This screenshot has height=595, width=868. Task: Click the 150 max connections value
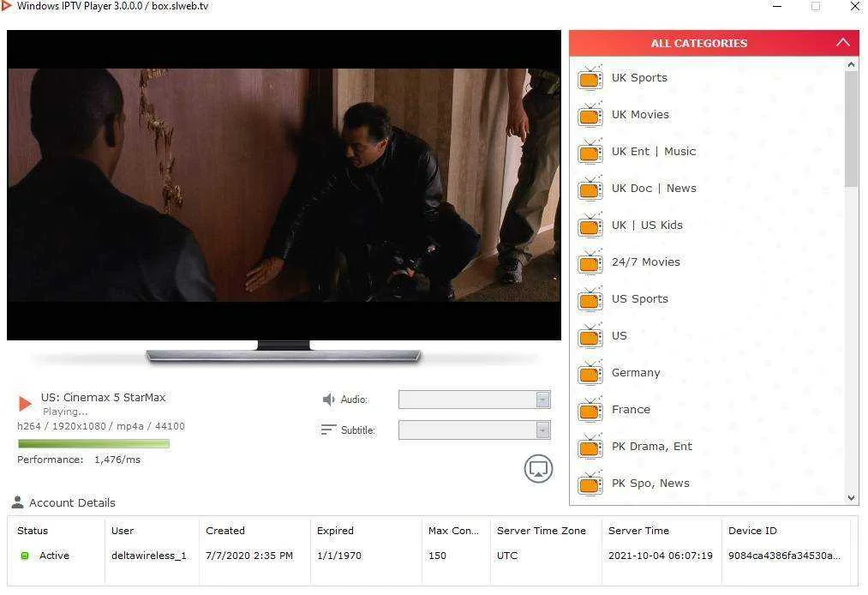(437, 556)
